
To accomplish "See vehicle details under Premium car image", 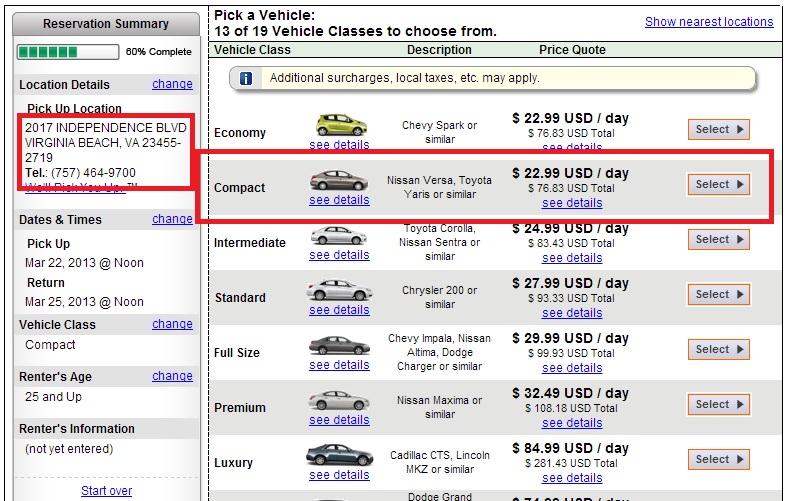I will point(339,420).
